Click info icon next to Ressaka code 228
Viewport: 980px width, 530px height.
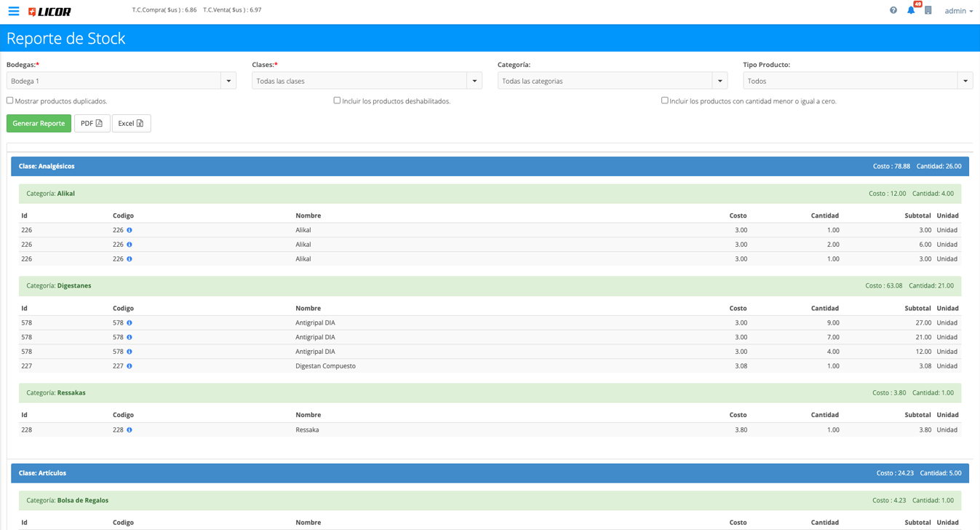[130, 430]
